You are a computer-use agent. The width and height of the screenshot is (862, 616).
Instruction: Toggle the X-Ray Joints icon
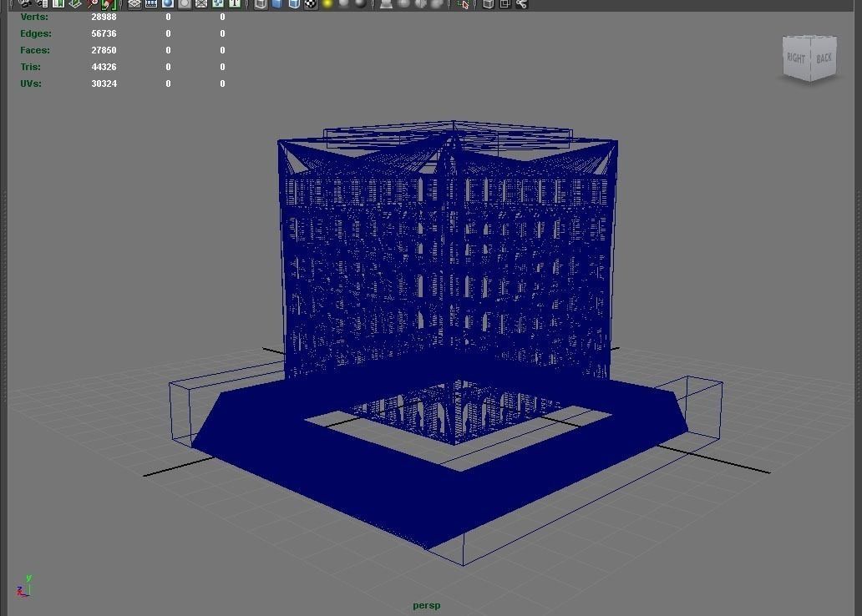(522, 3)
